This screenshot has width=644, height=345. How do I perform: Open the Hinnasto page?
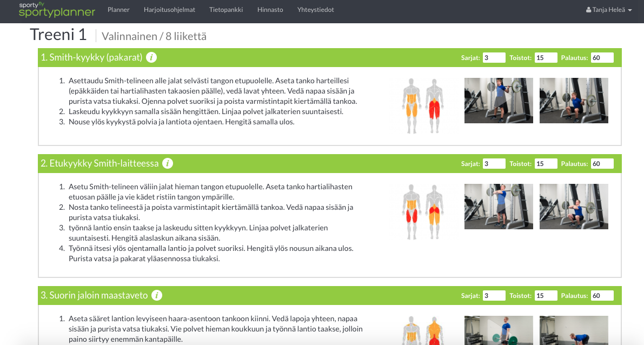[x=270, y=9]
